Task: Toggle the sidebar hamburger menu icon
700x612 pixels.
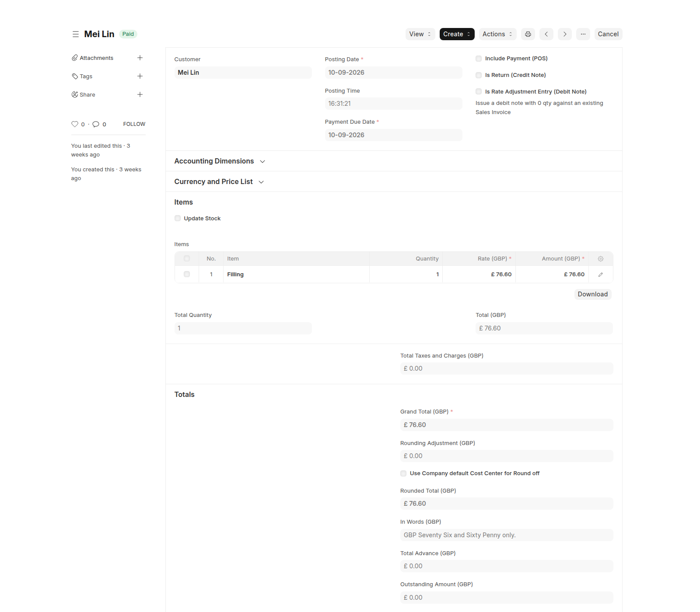Action: (76, 34)
